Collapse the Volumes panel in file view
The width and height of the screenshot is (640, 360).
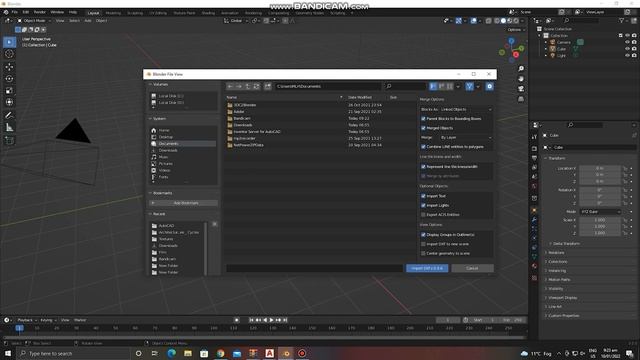[x=160, y=84]
